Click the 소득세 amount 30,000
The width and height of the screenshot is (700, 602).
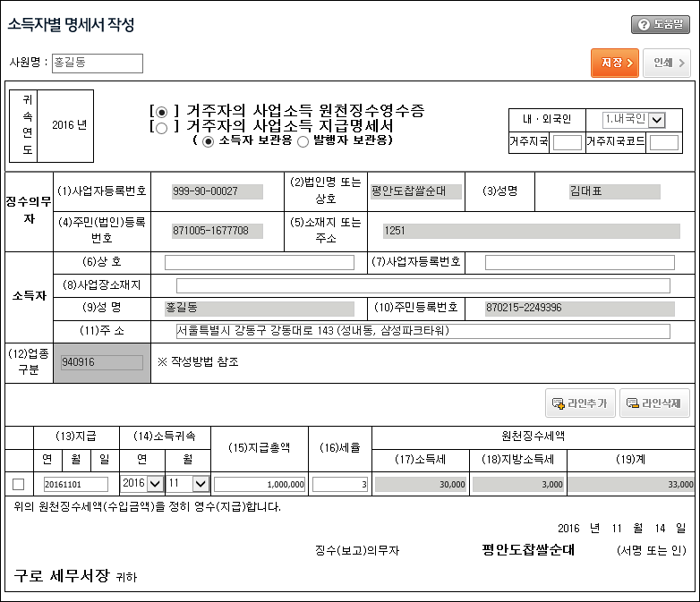[x=421, y=485]
